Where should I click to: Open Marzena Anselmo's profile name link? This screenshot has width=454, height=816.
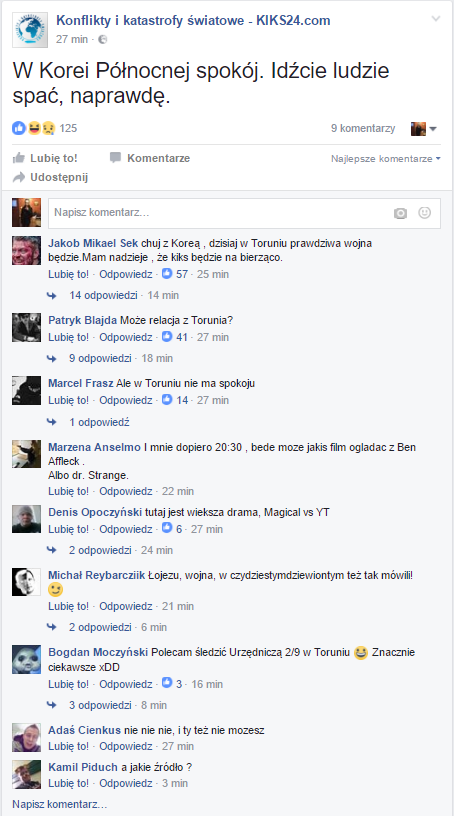tap(94, 447)
